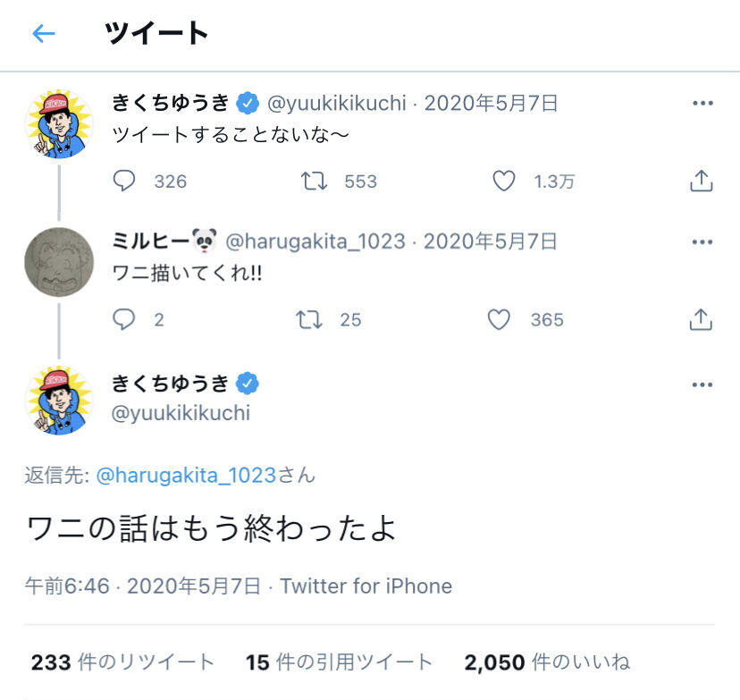Like the ワニ描いてくれ tweet
Screen dimensions: 740x700
(x=499, y=319)
